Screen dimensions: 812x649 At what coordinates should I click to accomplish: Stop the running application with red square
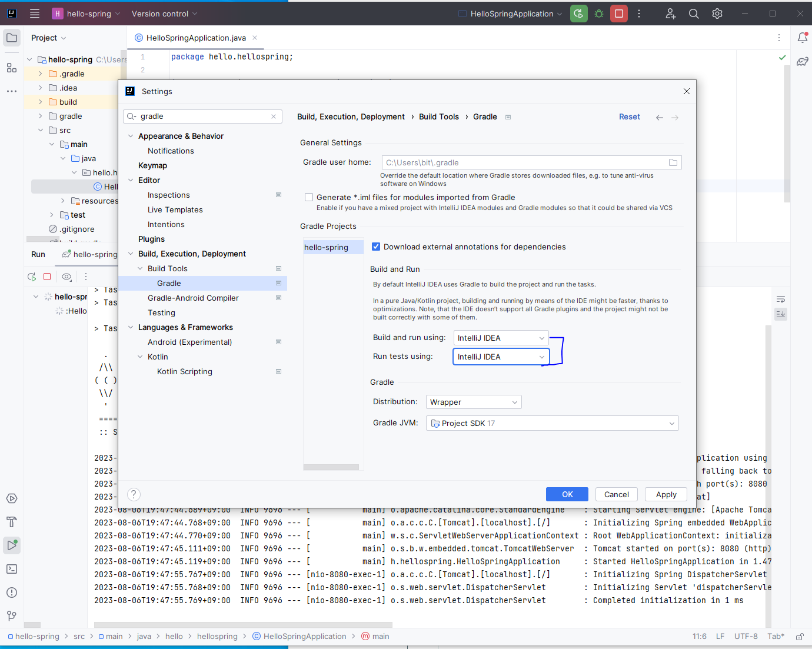619,14
